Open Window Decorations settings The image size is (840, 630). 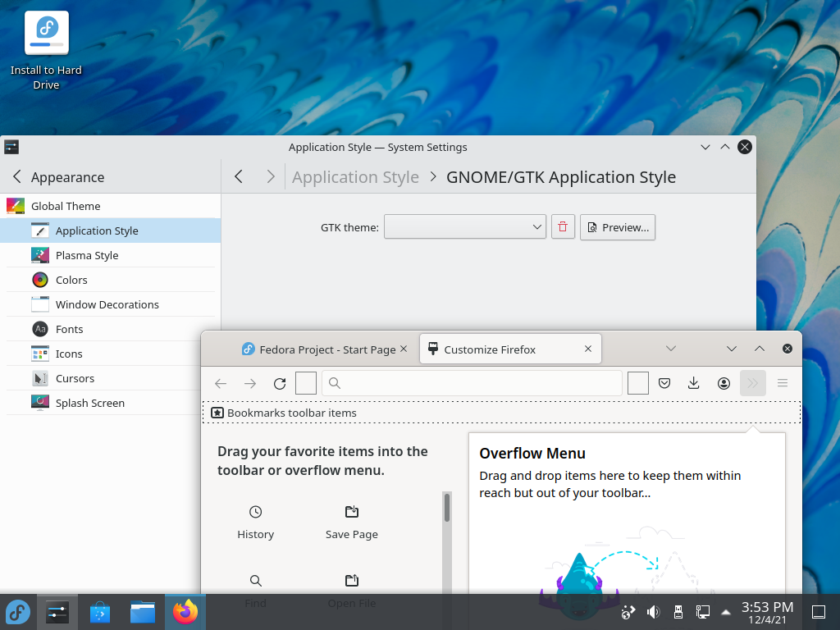110,304
